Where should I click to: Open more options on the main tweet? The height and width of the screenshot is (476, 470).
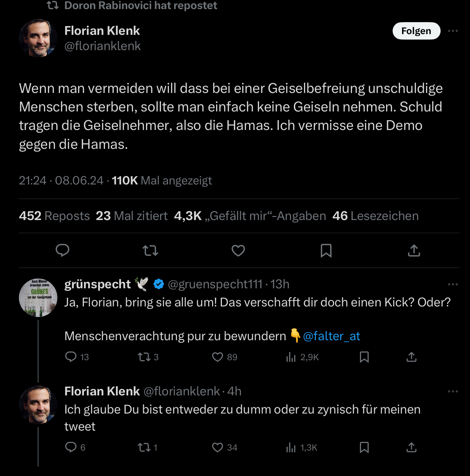(x=453, y=31)
